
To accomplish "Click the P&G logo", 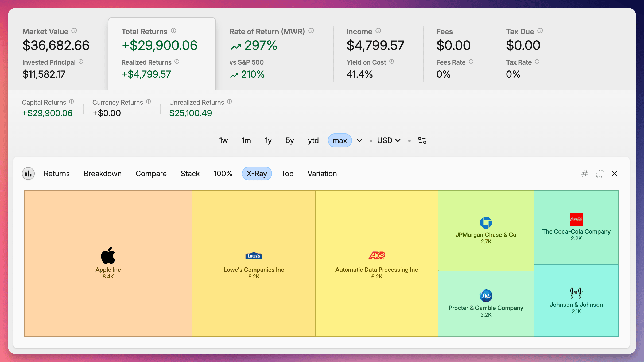I will [486, 296].
